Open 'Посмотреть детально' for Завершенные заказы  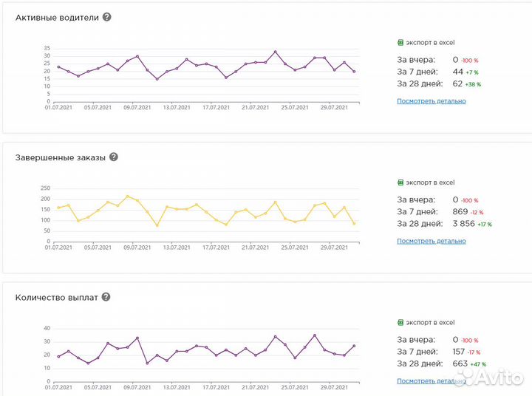pyautogui.click(x=432, y=241)
